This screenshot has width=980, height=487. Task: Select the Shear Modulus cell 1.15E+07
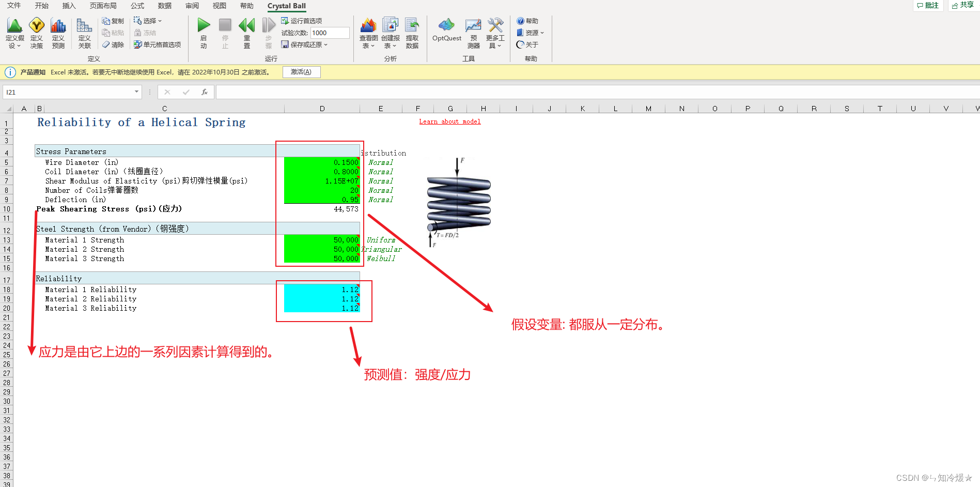[322, 181]
